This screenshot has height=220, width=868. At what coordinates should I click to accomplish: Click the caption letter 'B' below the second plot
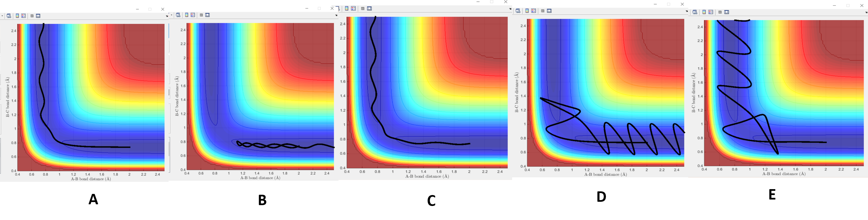click(x=262, y=200)
